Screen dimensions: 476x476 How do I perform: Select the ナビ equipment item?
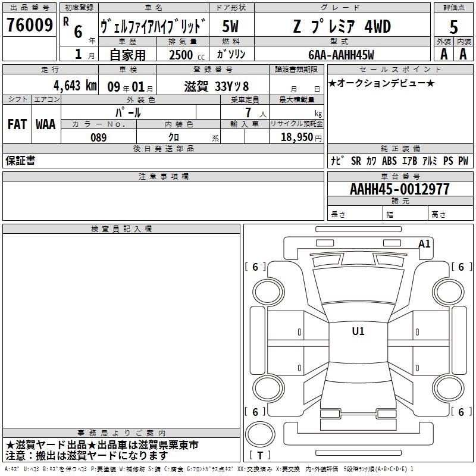[x=338, y=161]
